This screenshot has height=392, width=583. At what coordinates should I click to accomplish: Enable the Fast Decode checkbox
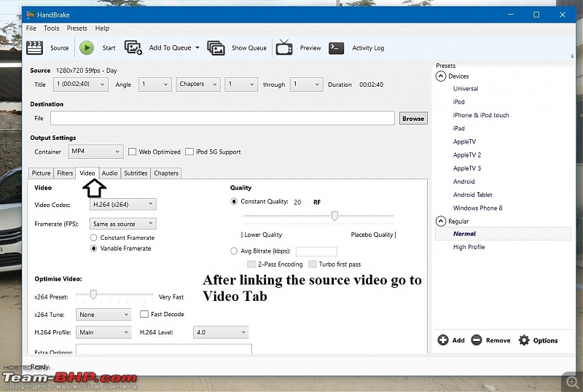pyautogui.click(x=144, y=314)
